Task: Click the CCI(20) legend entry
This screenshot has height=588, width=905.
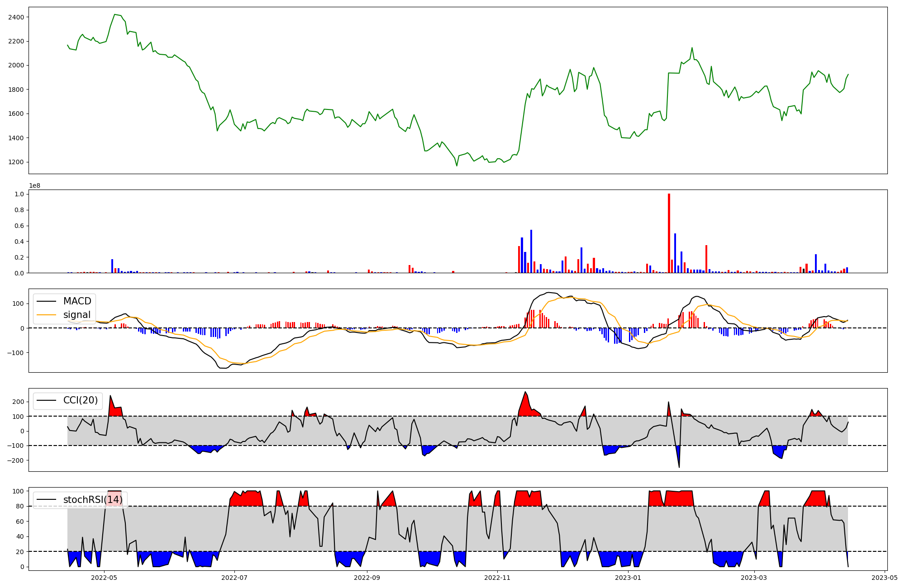Action: pyautogui.click(x=81, y=400)
